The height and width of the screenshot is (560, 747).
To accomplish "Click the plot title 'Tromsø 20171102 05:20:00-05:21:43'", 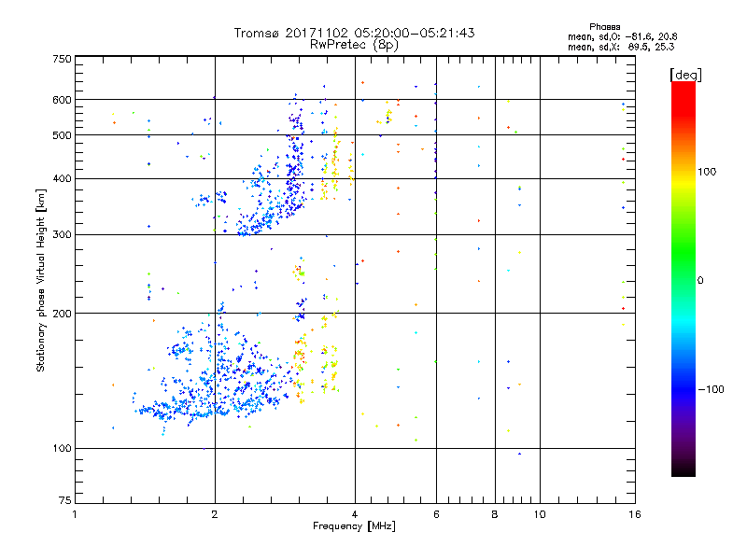I will (354, 33).
